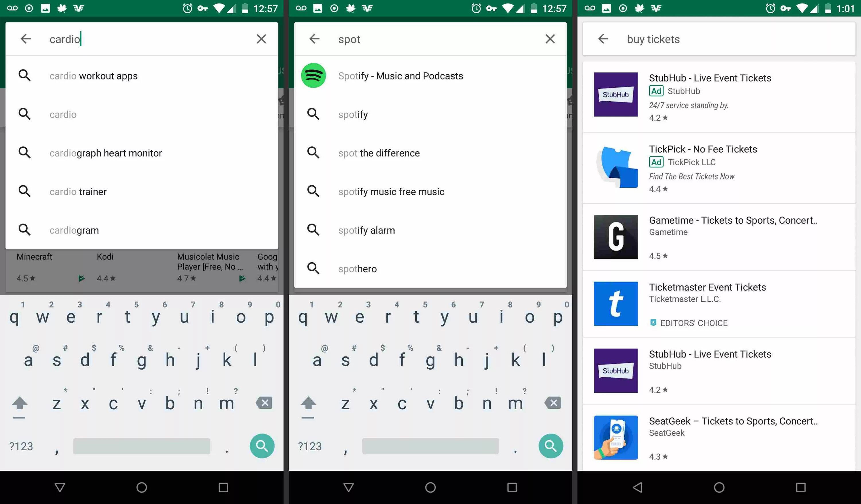Viewport: 861px width, 504px height.
Task: Toggle shift key on middle keyboard
Action: 308,404
